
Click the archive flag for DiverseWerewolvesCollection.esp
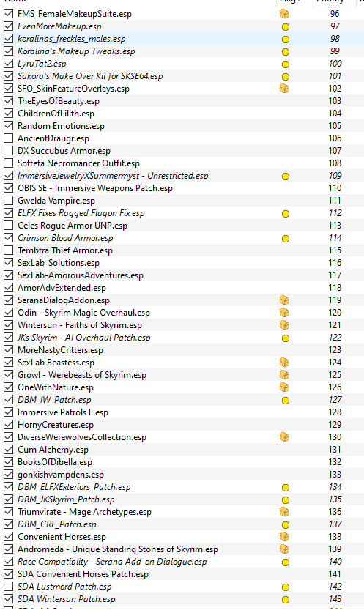284,437
